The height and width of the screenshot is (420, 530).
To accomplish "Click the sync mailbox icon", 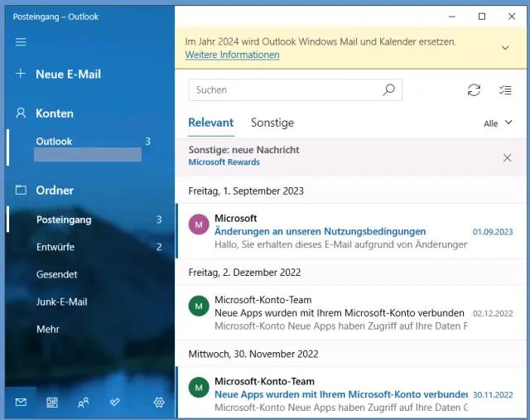I will coord(474,90).
